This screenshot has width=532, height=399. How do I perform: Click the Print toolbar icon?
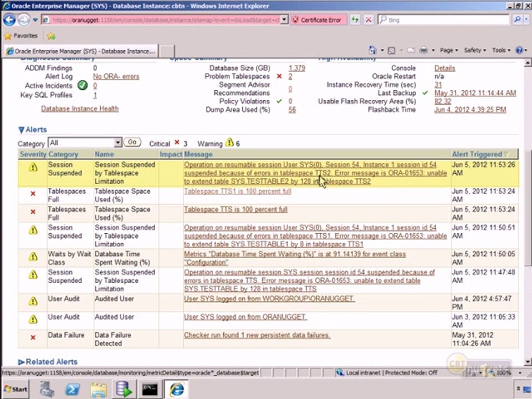coord(423,50)
